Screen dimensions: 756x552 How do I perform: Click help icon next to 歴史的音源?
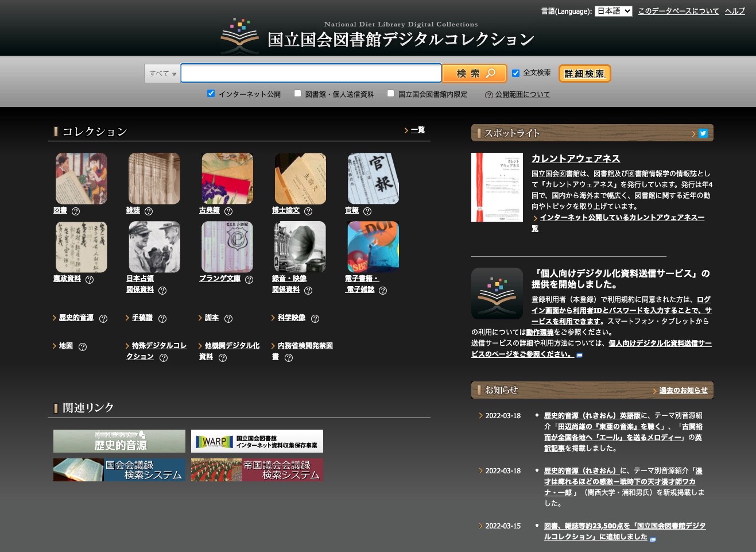103,319
